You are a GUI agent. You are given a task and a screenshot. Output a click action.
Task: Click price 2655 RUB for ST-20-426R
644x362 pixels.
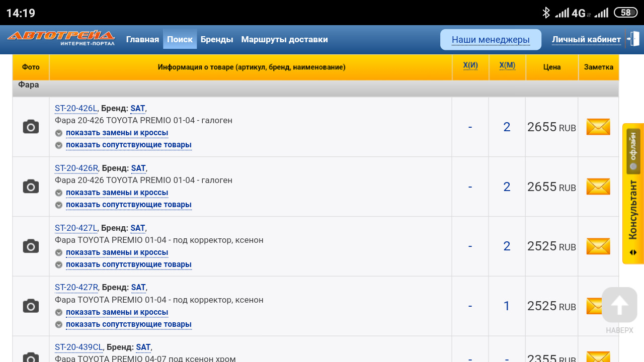pos(551,187)
